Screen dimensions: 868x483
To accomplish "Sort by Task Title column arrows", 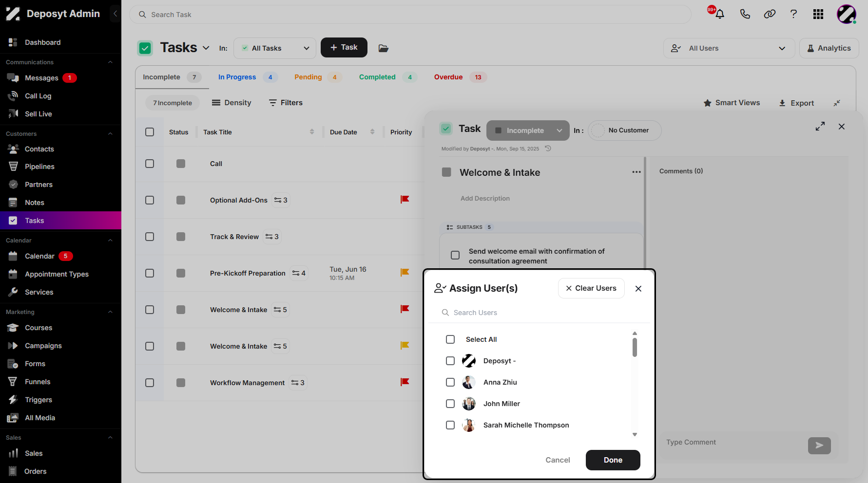I will tap(312, 132).
